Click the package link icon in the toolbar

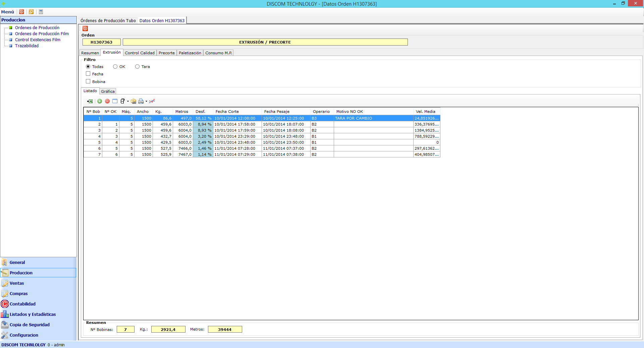133,101
